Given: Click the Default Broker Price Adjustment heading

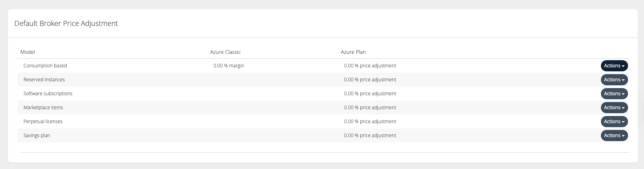Looking at the screenshot, I should (66, 24).
